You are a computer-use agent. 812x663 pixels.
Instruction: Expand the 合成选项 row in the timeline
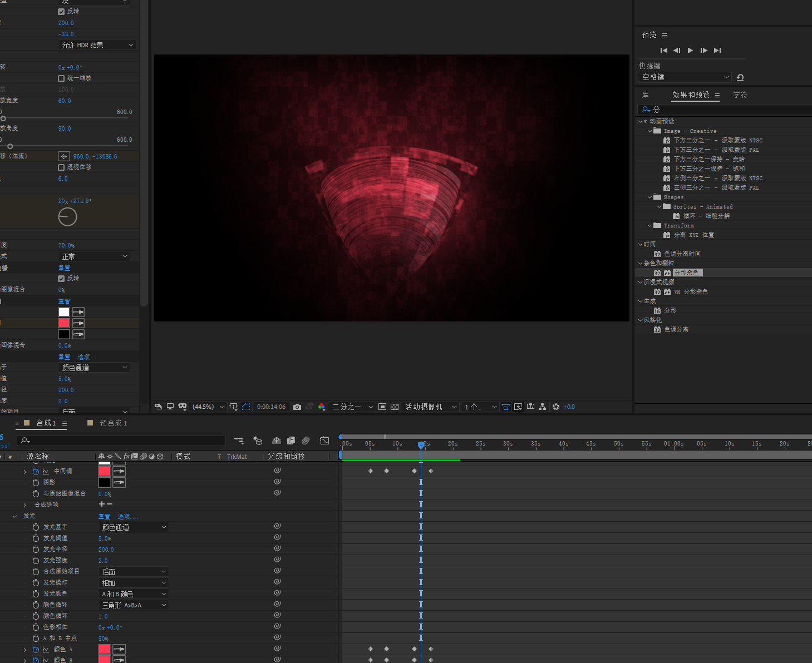click(24, 505)
